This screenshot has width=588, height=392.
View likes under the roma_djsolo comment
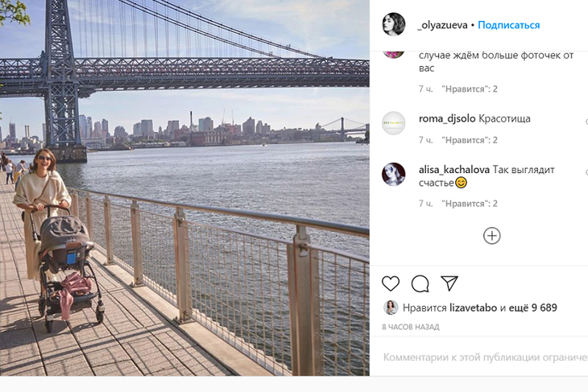pyautogui.click(x=469, y=140)
